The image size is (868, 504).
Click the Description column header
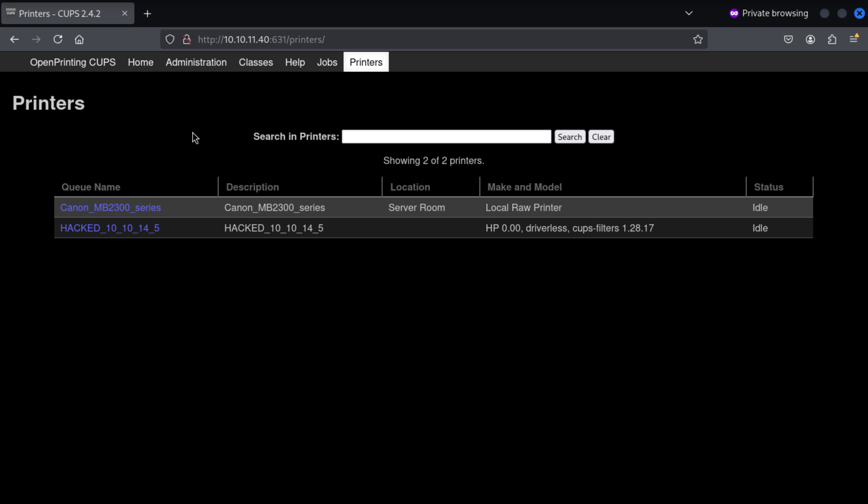point(253,187)
